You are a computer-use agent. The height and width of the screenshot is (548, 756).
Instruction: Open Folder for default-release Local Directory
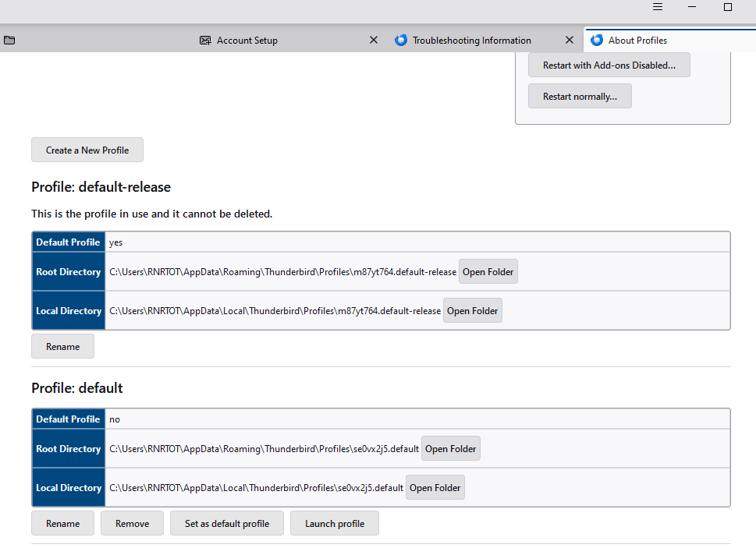click(x=473, y=310)
